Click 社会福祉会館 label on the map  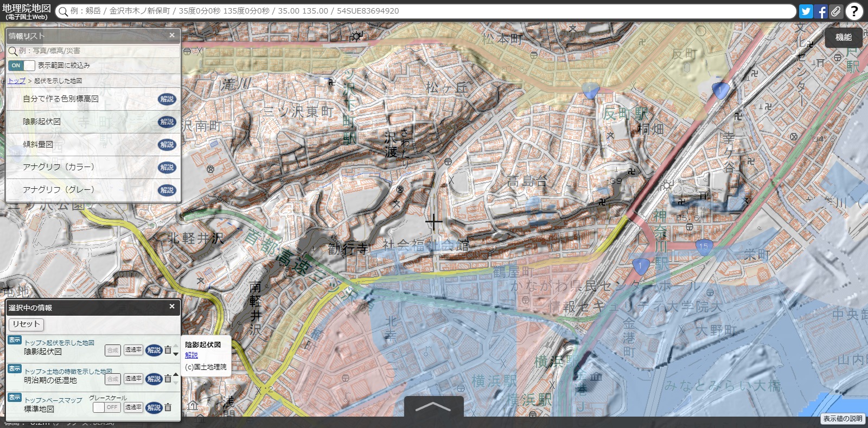[x=426, y=246]
